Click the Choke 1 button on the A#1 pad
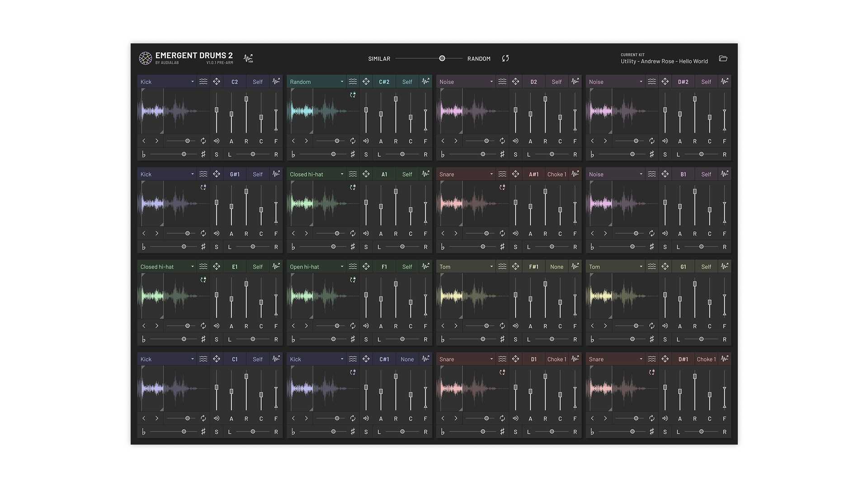The height and width of the screenshot is (488, 868). click(557, 174)
